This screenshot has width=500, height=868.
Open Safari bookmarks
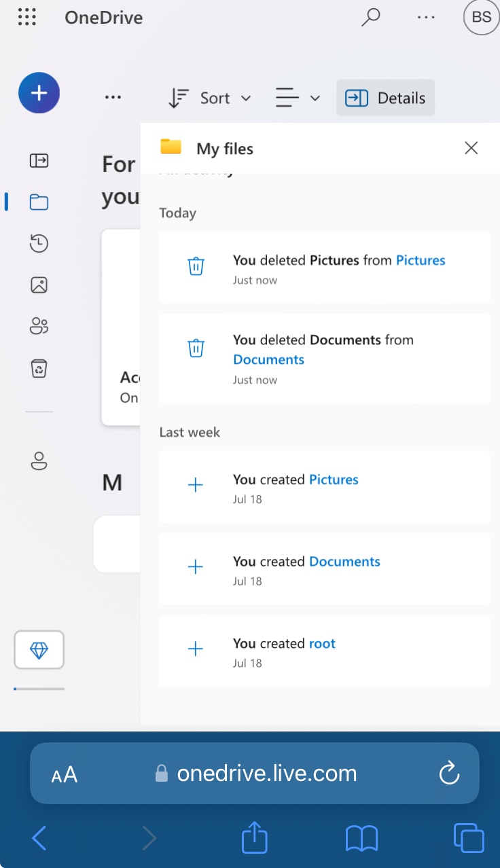[361, 838]
